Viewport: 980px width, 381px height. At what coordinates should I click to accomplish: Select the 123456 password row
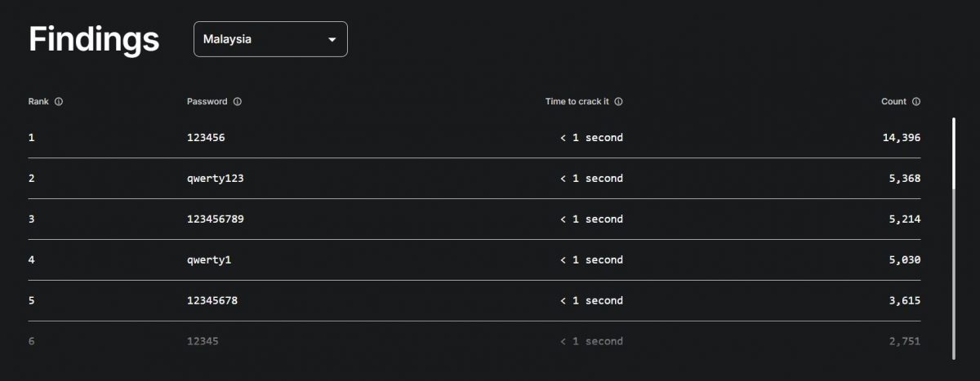[474, 138]
